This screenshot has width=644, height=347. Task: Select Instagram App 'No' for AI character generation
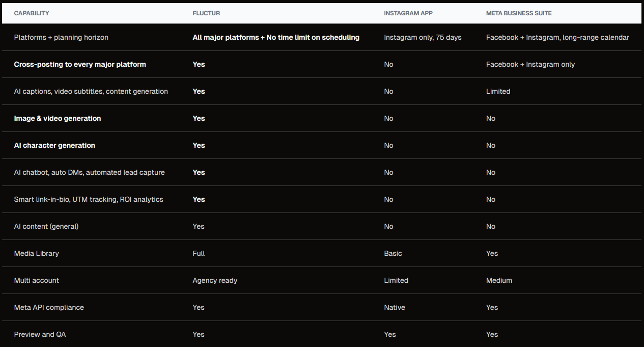pos(388,145)
